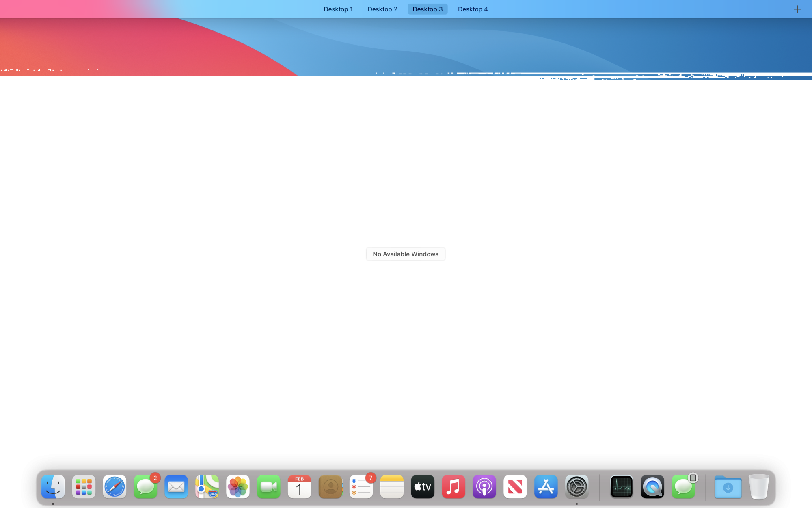Image resolution: width=812 pixels, height=508 pixels.
Task: Open System Preferences gear icon
Action: pos(577,486)
